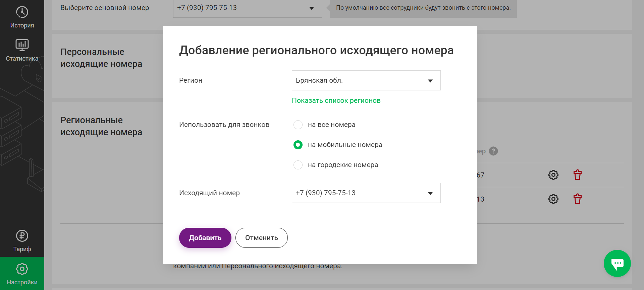Viewport: 644px width, 290px height.
Task: Click the question mark help icon
Action: click(x=493, y=151)
